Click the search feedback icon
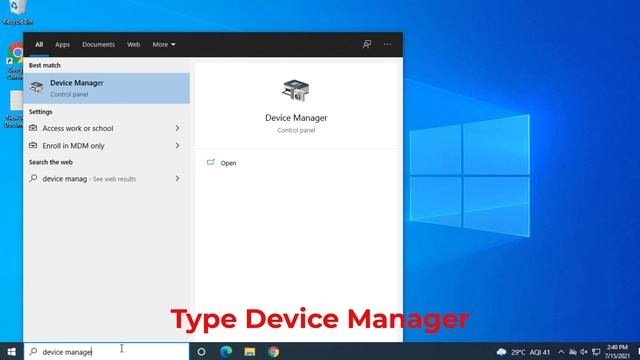 pos(367,44)
